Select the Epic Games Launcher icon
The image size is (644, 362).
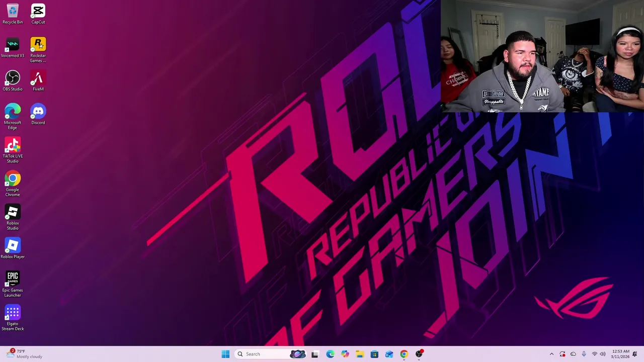tap(13, 285)
